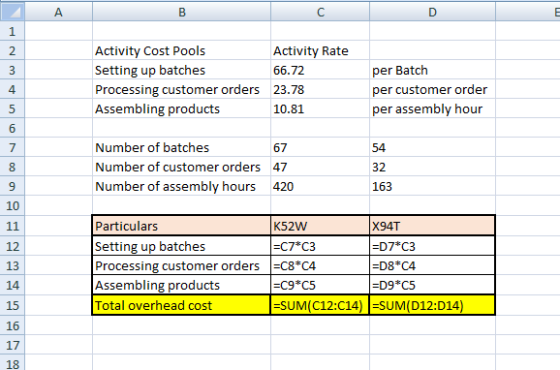This screenshot has height=370, width=560.
Task: Select formula cell =D7*C3
Action: tap(432, 246)
